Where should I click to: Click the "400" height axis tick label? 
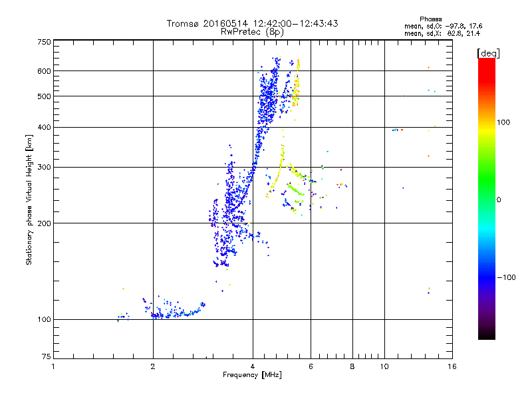point(44,127)
